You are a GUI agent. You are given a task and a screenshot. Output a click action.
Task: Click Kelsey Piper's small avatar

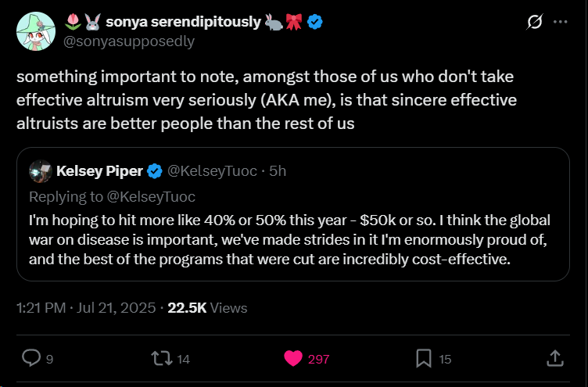point(41,171)
